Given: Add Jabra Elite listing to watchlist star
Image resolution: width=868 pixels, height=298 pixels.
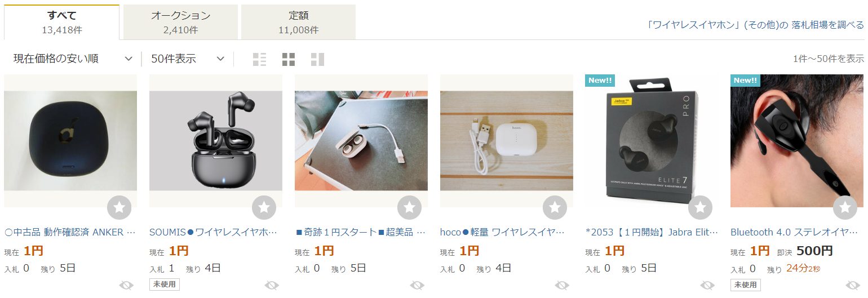Looking at the screenshot, I should tap(700, 208).
